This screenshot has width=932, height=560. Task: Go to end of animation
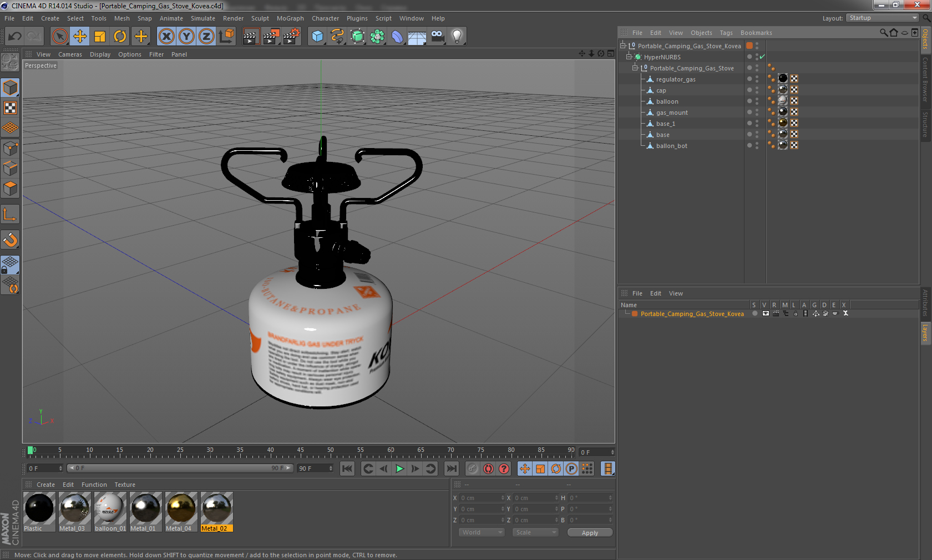452,469
